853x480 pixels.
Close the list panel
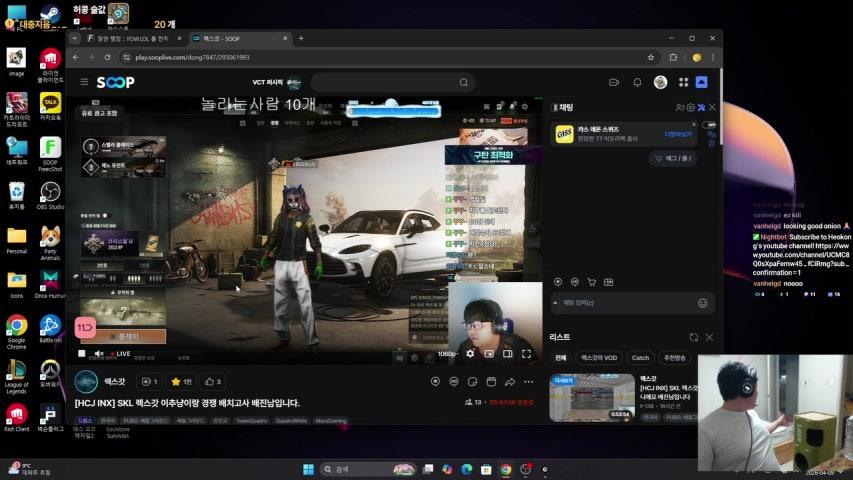(709, 337)
